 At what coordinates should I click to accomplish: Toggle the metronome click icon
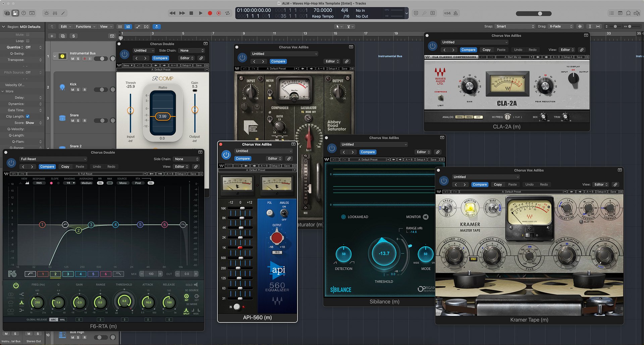click(455, 13)
